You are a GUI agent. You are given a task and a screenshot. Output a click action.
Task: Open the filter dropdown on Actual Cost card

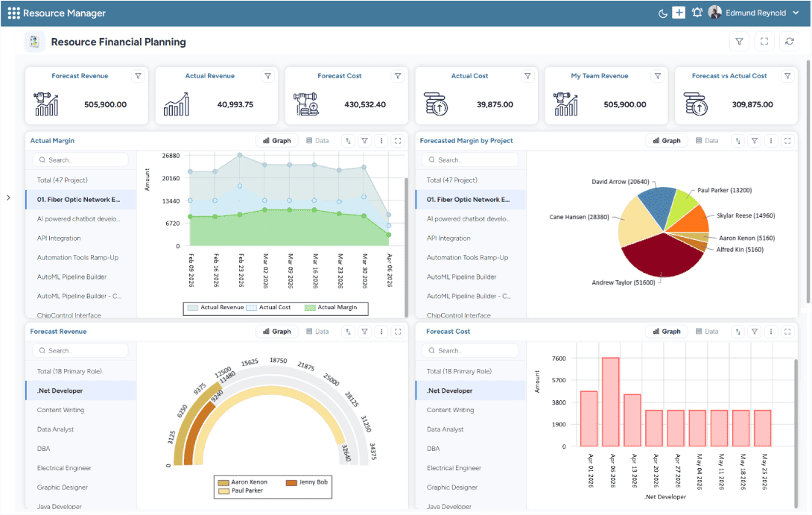[527, 75]
